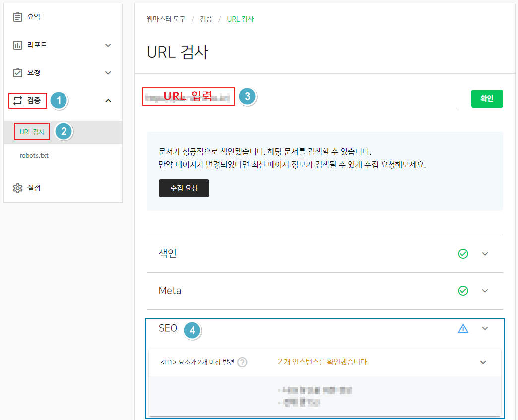Click the 요청 request icon
518x420 pixels.
click(x=18, y=72)
